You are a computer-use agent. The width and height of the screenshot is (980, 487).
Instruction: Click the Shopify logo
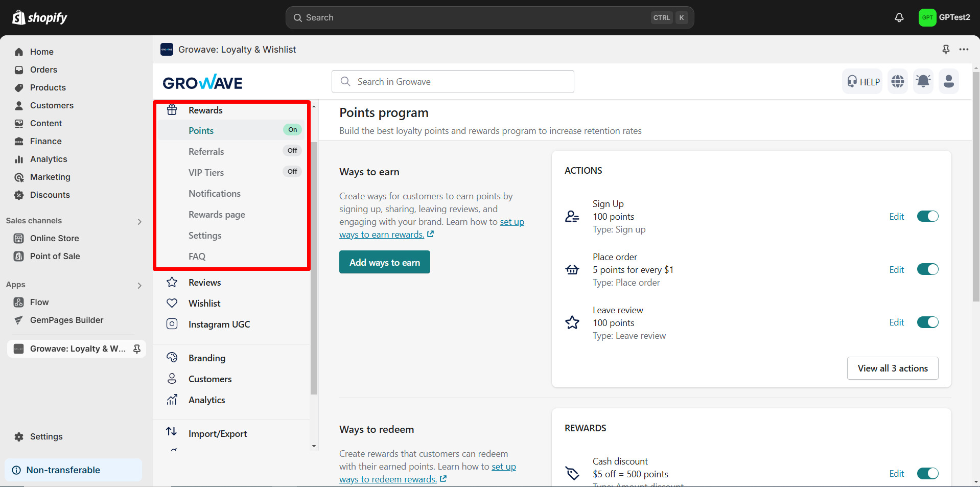40,18
